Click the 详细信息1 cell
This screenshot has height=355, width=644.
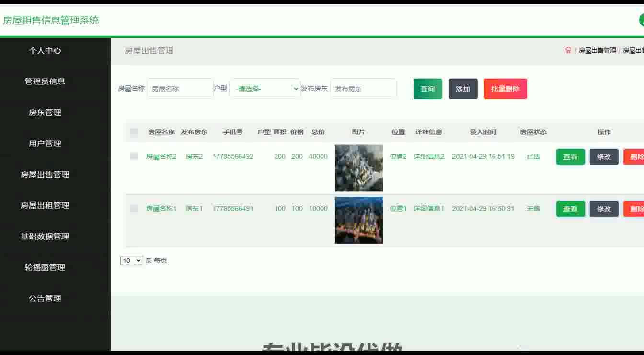(x=429, y=209)
